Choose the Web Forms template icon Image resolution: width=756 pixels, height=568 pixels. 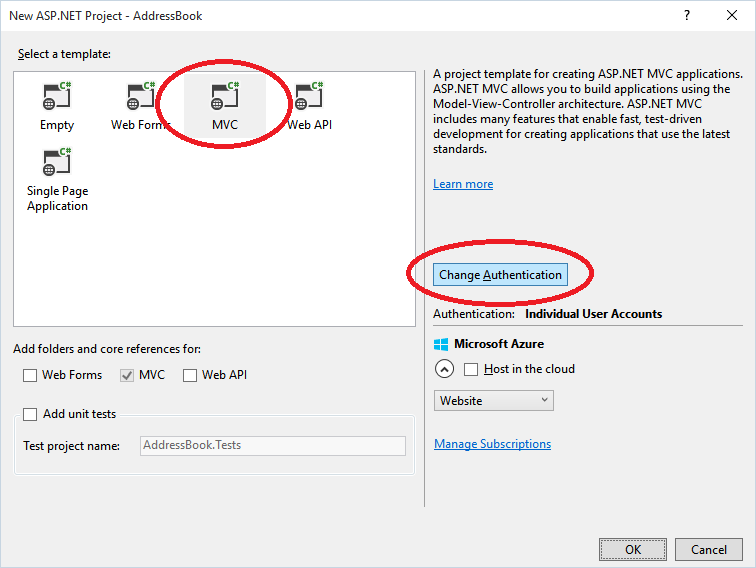(x=141, y=96)
